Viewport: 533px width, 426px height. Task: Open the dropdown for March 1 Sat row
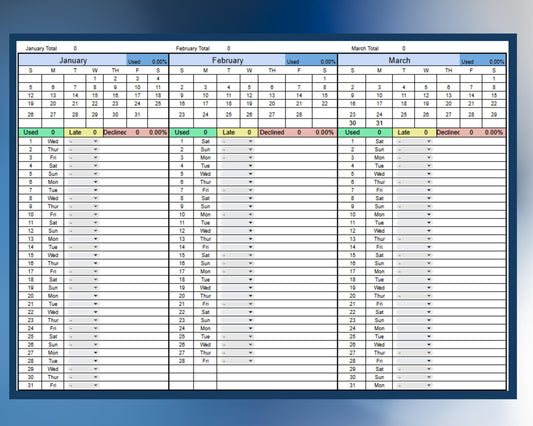coord(414,141)
